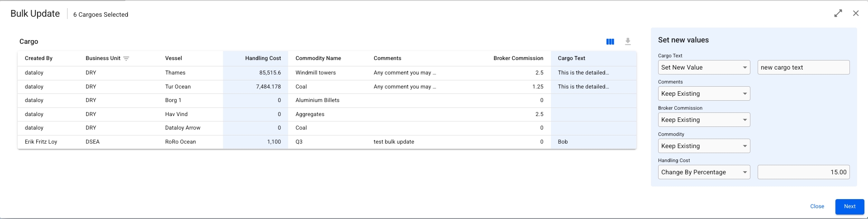Open the column chooser icon

pos(610,42)
